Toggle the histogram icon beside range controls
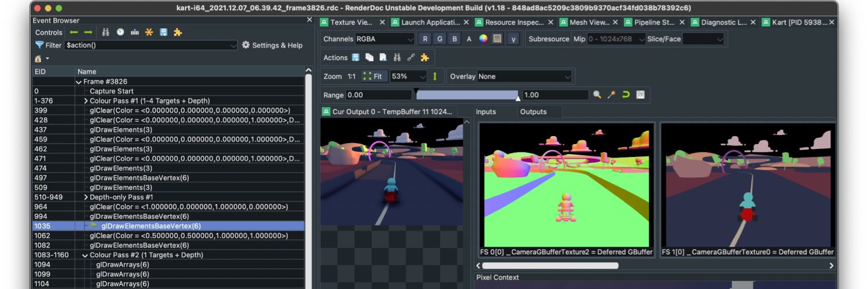 point(640,95)
